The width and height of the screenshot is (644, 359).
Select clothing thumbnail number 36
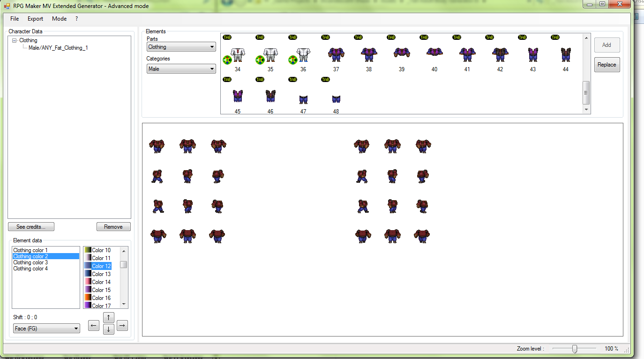click(303, 54)
